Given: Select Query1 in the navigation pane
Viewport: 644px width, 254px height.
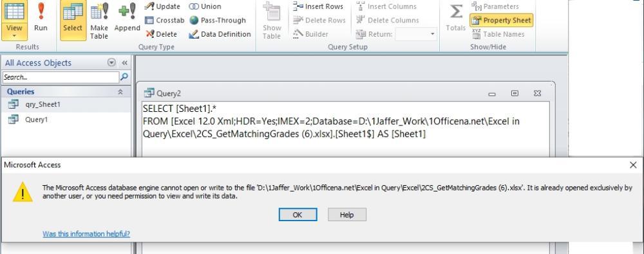Looking at the screenshot, I should pyautogui.click(x=66, y=120).
